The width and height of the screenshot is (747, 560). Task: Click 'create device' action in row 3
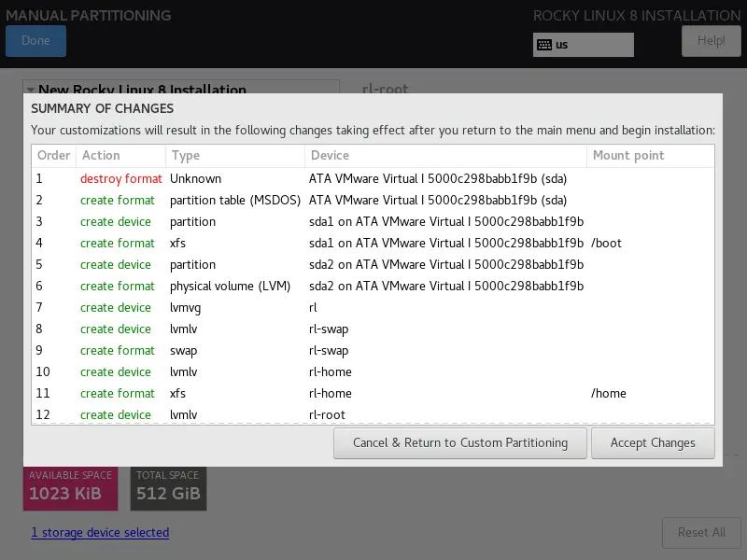[115, 222]
